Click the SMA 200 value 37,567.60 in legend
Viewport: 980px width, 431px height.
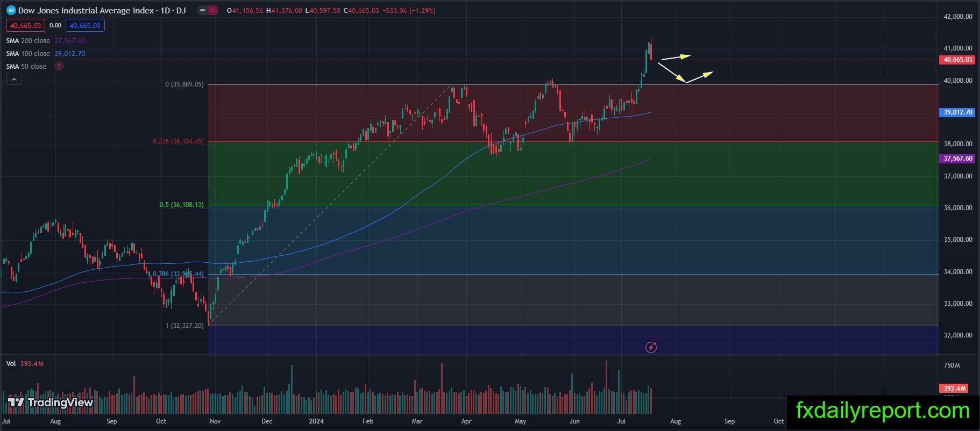coord(70,41)
